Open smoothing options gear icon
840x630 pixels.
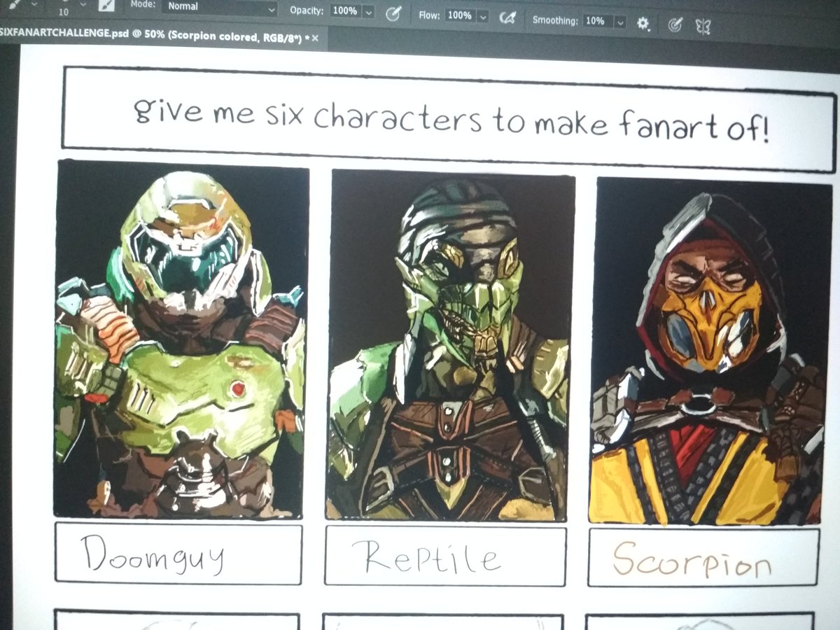pyautogui.click(x=643, y=24)
